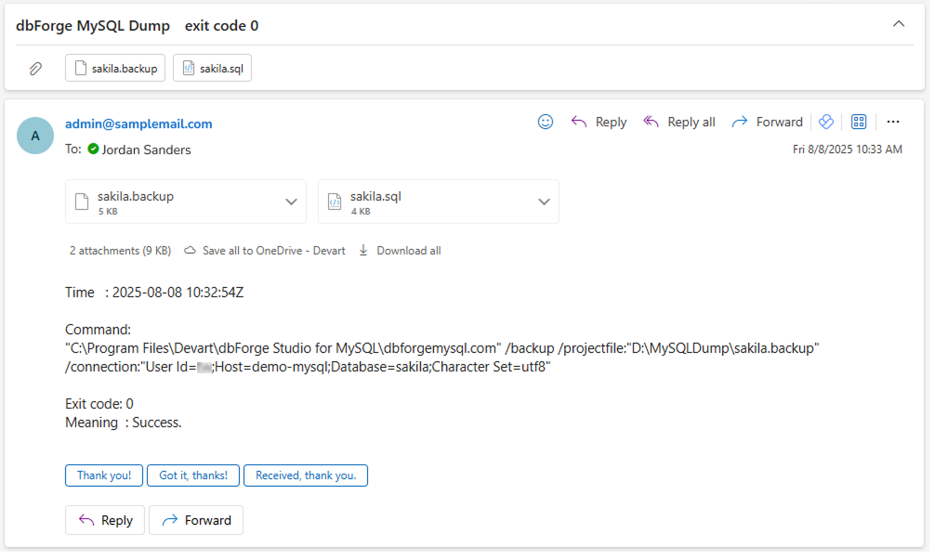
Task: Send the suggested reply Thank you!
Action: pos(103,475)
